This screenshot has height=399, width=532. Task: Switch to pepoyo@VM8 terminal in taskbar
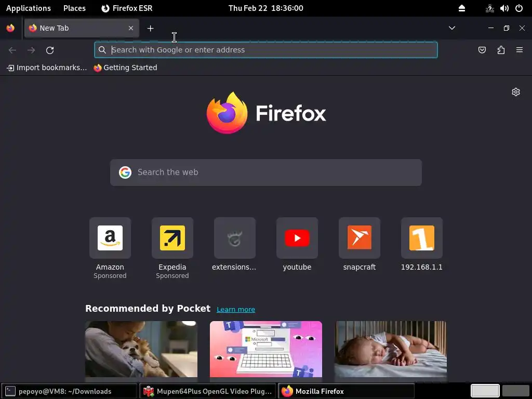pos(70,391)
